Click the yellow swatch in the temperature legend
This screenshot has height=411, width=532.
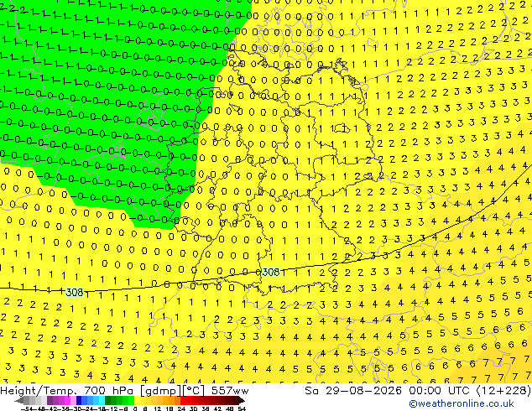[137, 400]
